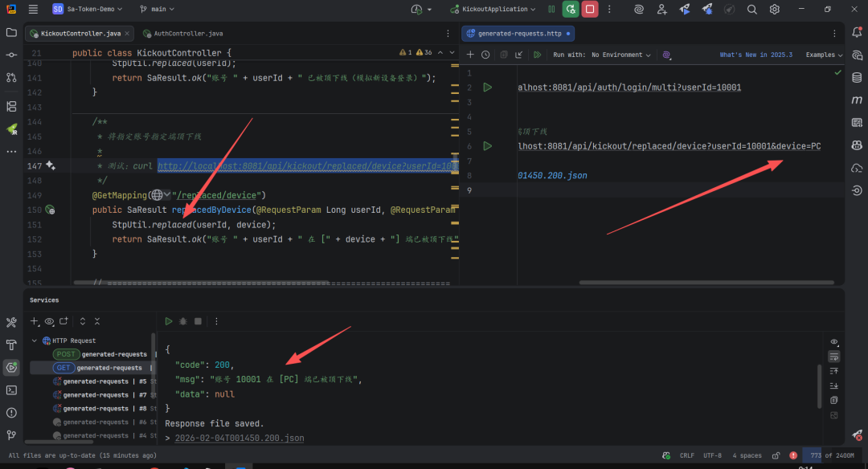The width and height of the screenshot is (868, 469).
Task: Open request history clock icon
Action: pyautogui.click(x=485, y=55)
